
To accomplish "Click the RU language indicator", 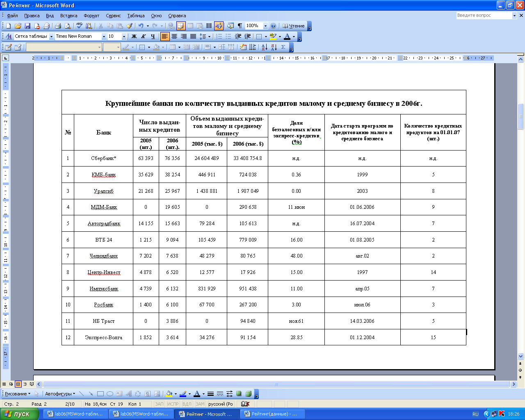I will click(475, 414).
